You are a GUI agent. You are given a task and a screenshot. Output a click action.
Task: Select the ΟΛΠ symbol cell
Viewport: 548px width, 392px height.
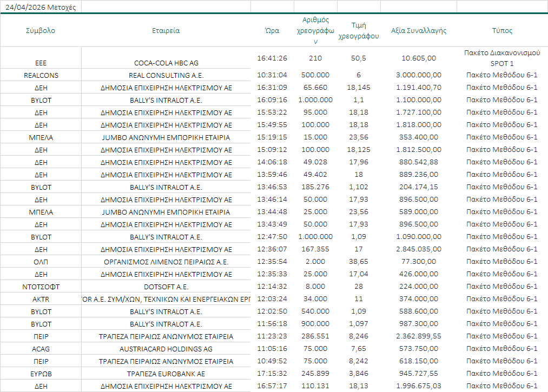coord(41,262)
